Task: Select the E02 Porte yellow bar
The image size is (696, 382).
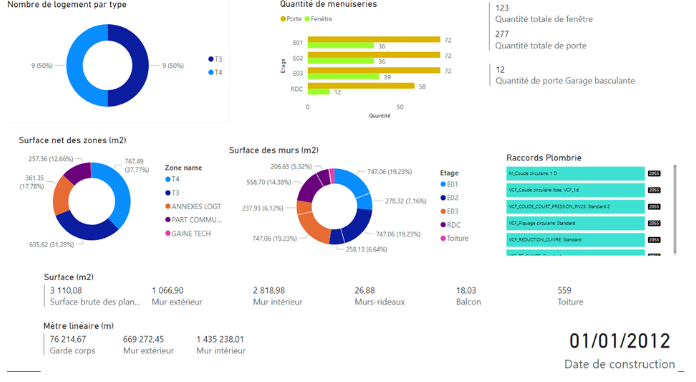Action: click(374, 55)
